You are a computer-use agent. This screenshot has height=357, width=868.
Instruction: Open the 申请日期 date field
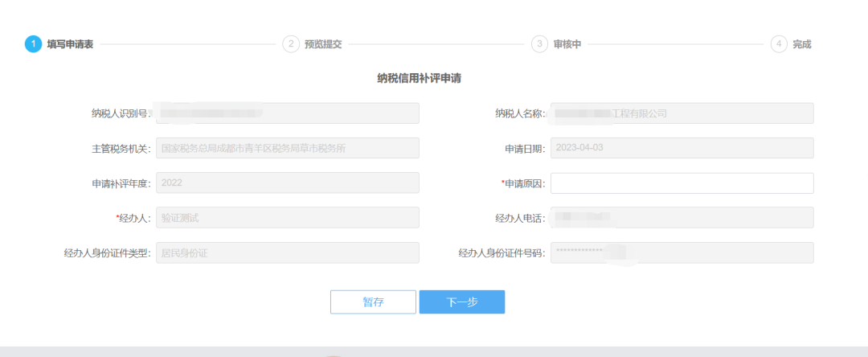point(682,149)
